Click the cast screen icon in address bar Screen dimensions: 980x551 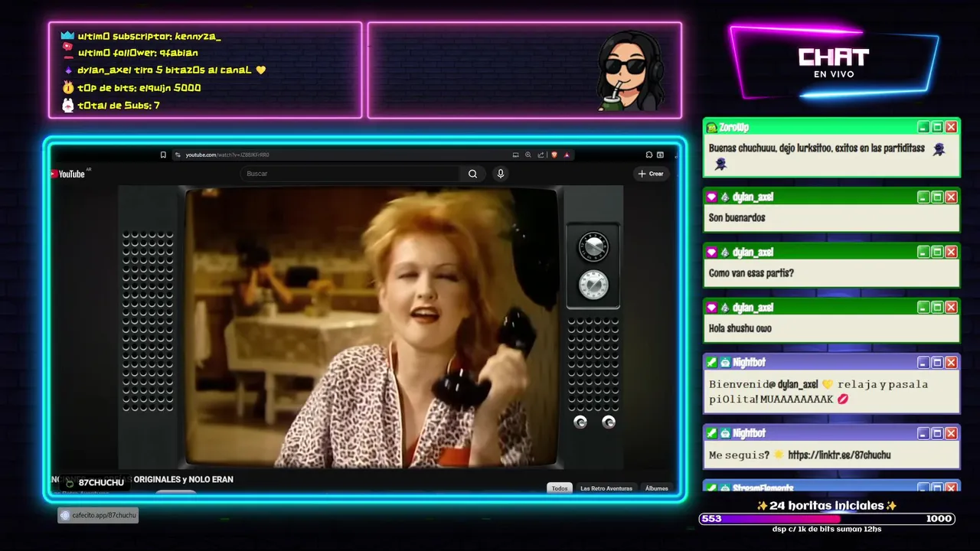click(516, 155)
